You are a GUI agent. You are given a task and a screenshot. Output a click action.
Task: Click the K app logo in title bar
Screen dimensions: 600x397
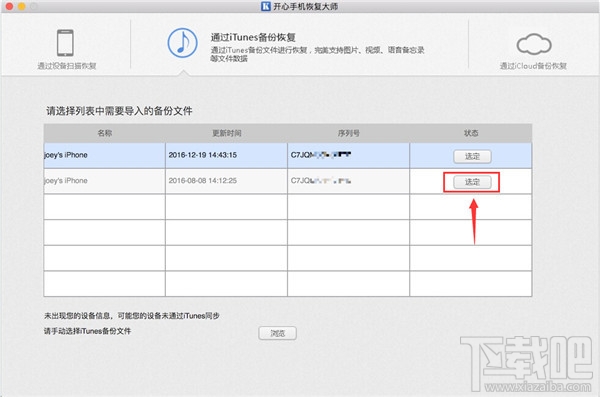[x=266, y=6]
